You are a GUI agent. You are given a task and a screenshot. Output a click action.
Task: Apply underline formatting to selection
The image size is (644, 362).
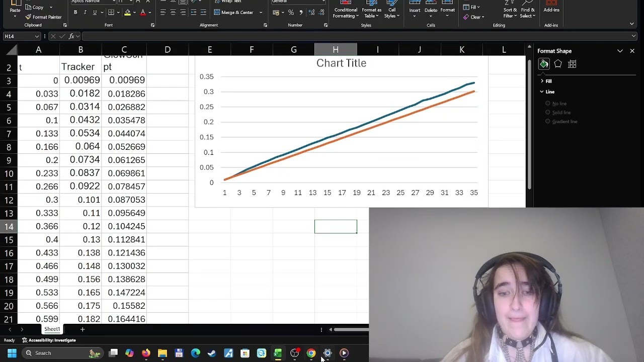(94, 12)
